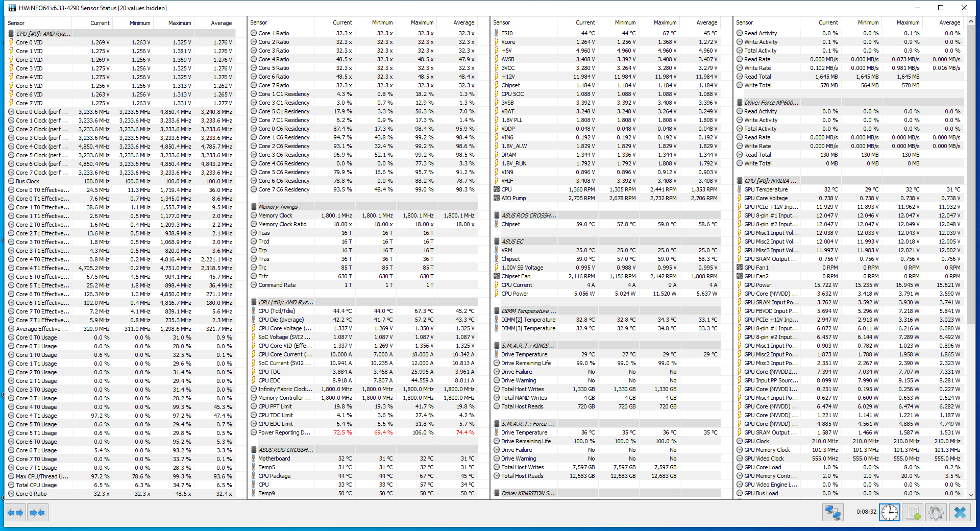Select the Command Rate row
The height and width of the screenshot is (531, 980).
pos(363,285)
